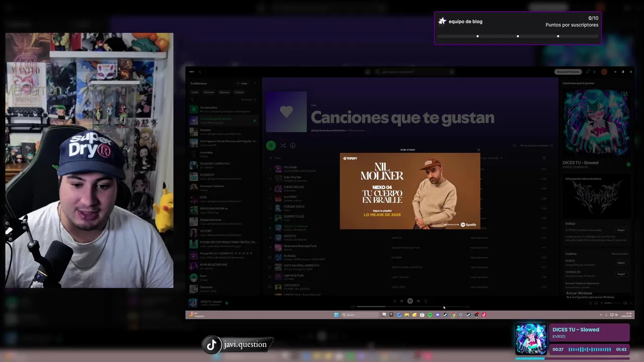Expand the library panel with arrows icon

(x=255, y=83)
